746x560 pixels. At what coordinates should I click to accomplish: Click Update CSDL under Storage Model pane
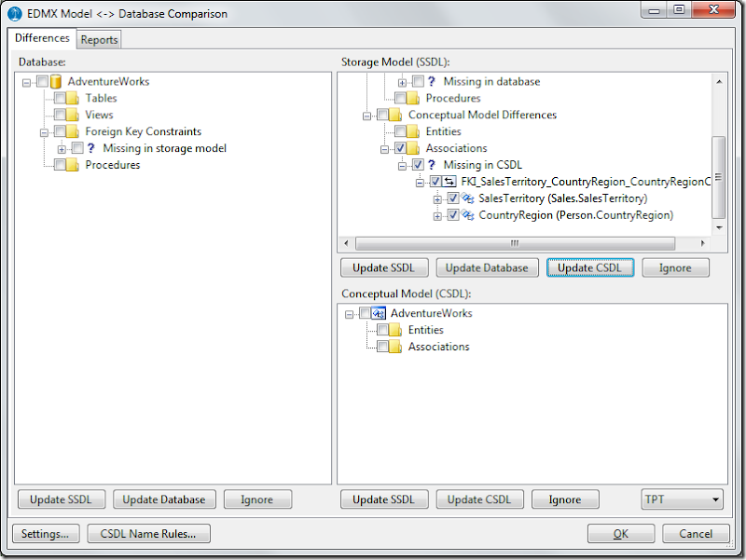click(x=590, y=267)
